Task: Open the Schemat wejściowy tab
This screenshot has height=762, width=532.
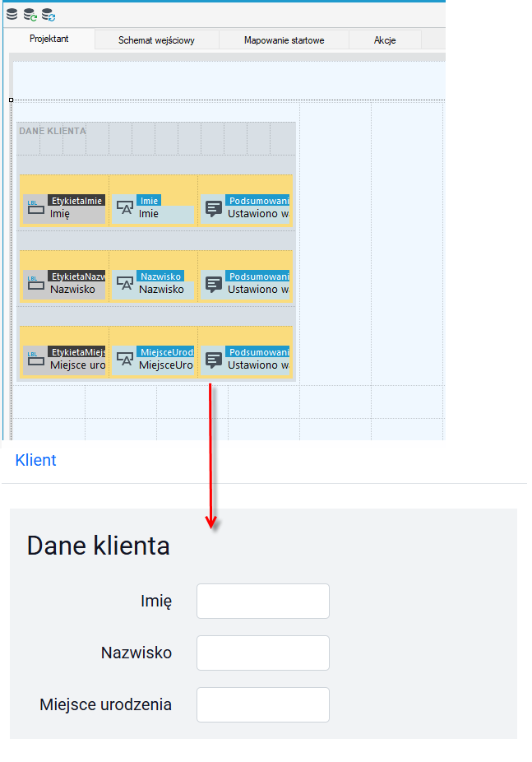Action: (x=156, y=40)
